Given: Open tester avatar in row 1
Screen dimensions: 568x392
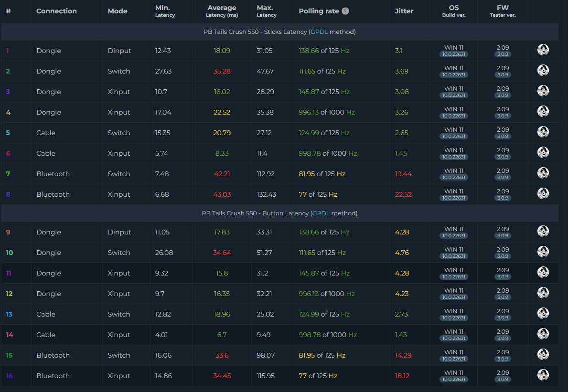Looking at the screenshot, I should (x=543, y=50).
